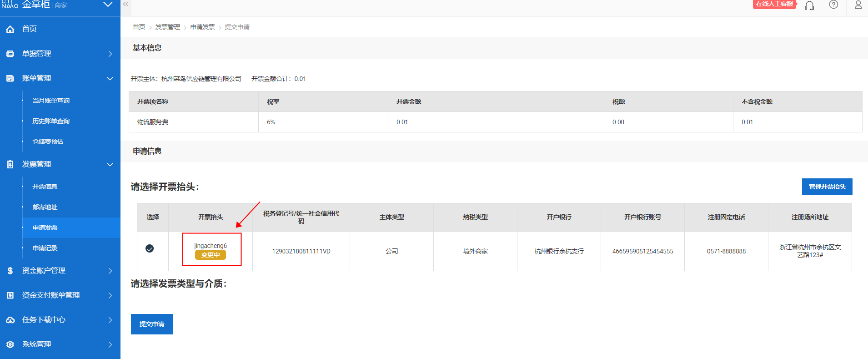The image size is (868, 359).
Task: Expand the 资金支付账单管理 menu
Action: pos(110,295)
